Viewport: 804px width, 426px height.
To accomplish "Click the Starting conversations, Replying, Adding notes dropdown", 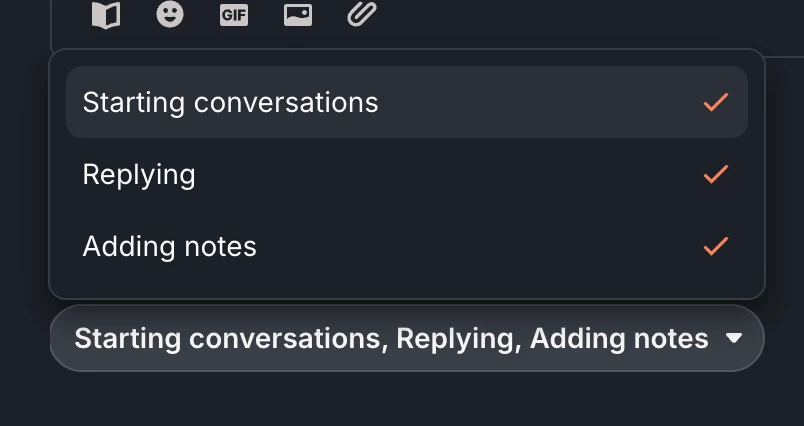I will coord(391,339).
